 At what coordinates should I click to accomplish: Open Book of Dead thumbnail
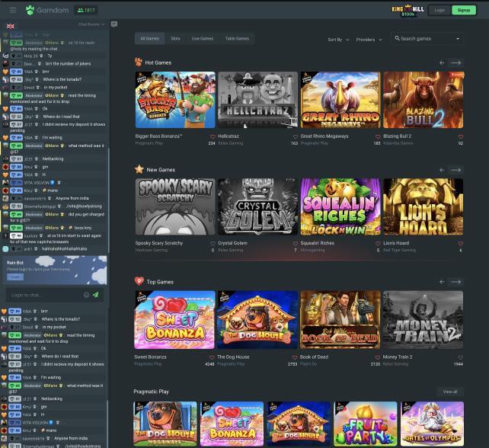[340, 320]
